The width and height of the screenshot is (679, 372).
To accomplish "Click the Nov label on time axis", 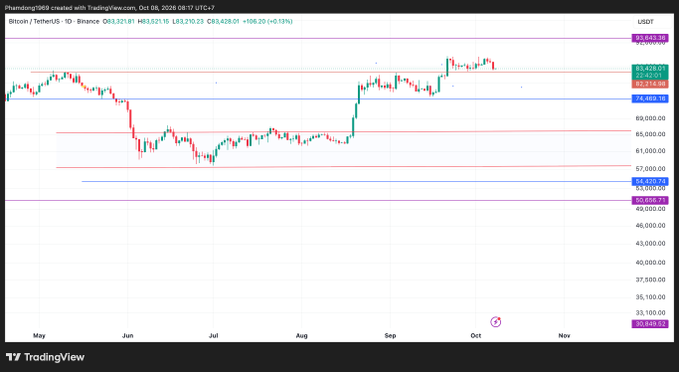I will pyautogui.click(x=564, y=336).
